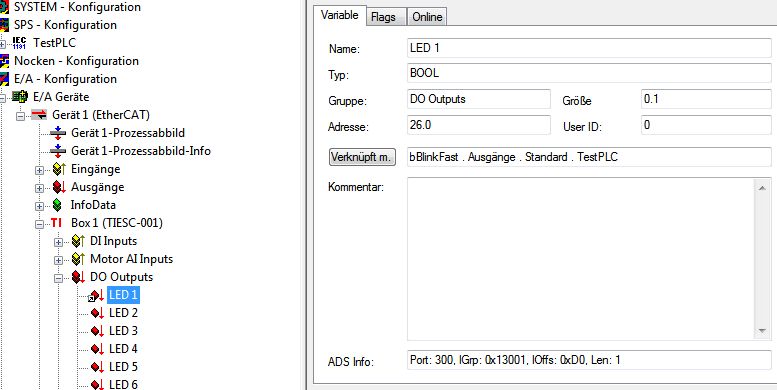This screenshot has width=777, height=390.
Task: Open the Online tab
Action: [x=427, y=17]
